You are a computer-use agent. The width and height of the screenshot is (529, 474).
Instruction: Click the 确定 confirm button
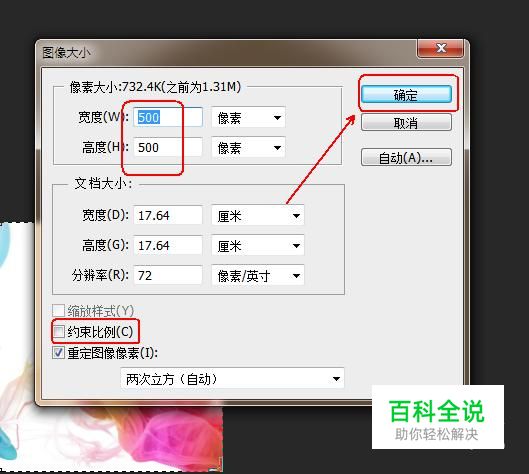click(x=406, y=94)
